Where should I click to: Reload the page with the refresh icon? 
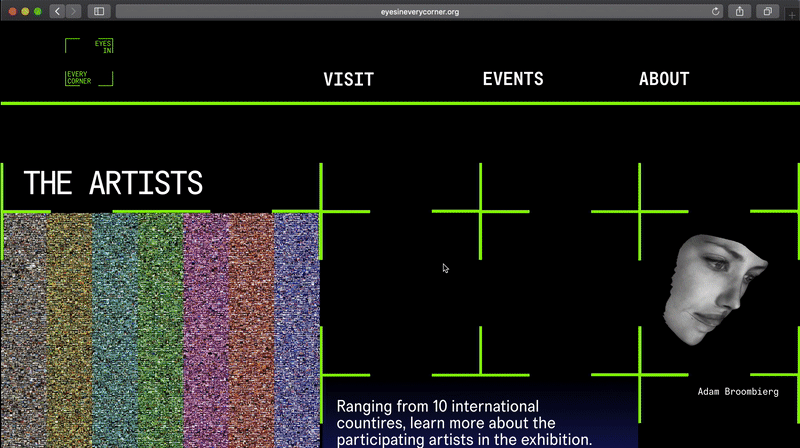tap(715, 11)
